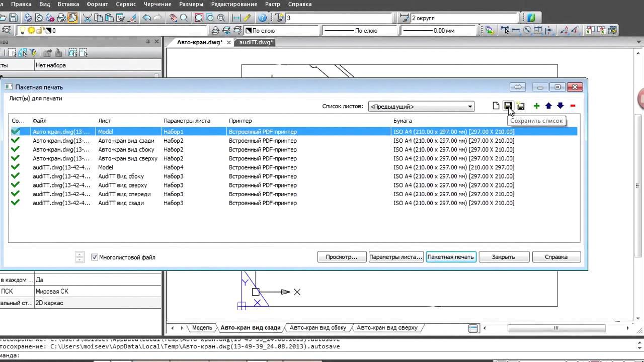Move selected sheet up in the list
The width and height of the screenshot is (644, 362).
tap(548, 106)
